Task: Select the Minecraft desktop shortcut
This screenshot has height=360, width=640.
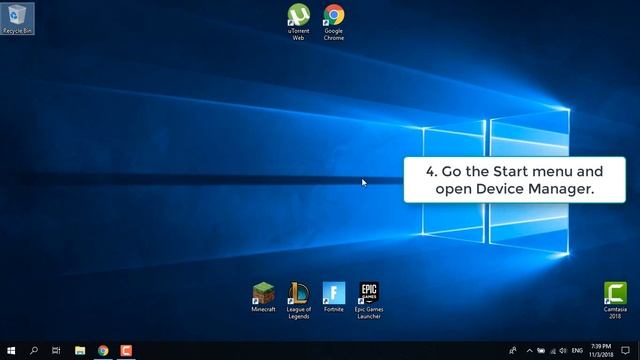Action: tap(263, 297)
